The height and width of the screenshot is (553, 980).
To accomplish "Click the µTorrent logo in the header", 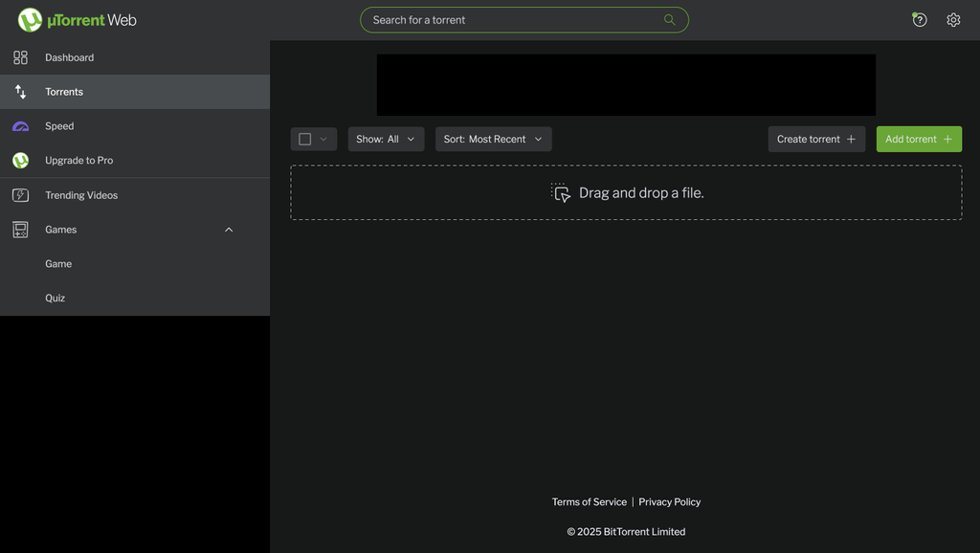I will (29, 19).
